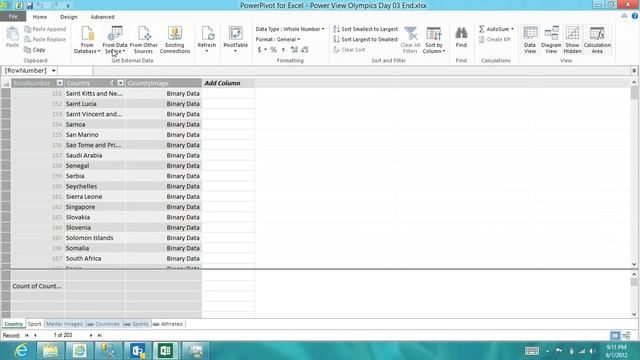Sort Smallest to Largest

click(x=365, y=29)
